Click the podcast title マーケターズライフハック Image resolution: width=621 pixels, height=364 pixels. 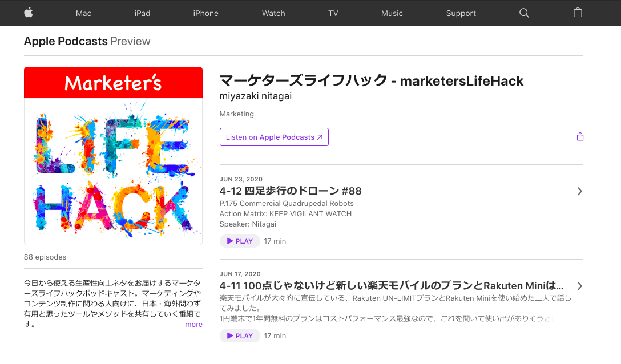click(372, 80)
